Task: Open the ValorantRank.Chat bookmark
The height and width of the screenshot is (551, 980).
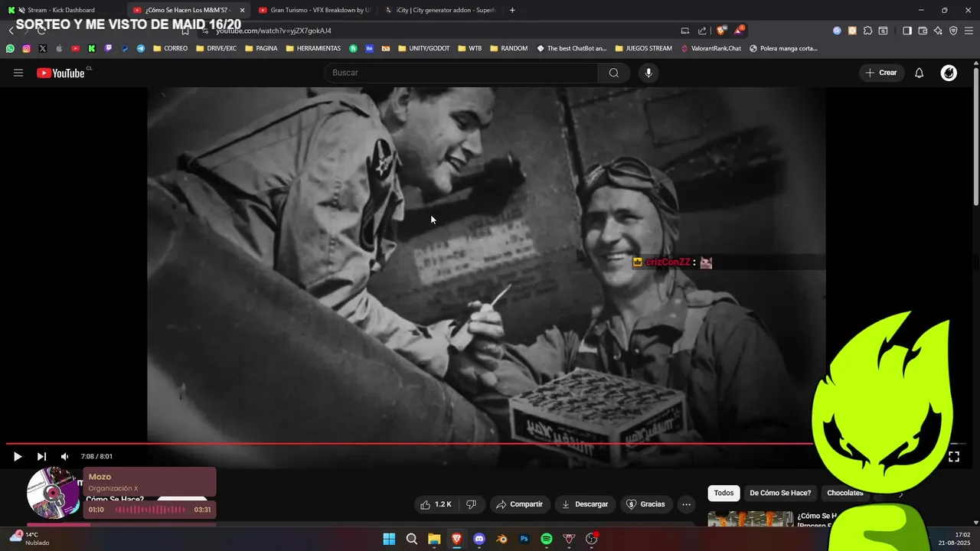Action: pos(710,48)
